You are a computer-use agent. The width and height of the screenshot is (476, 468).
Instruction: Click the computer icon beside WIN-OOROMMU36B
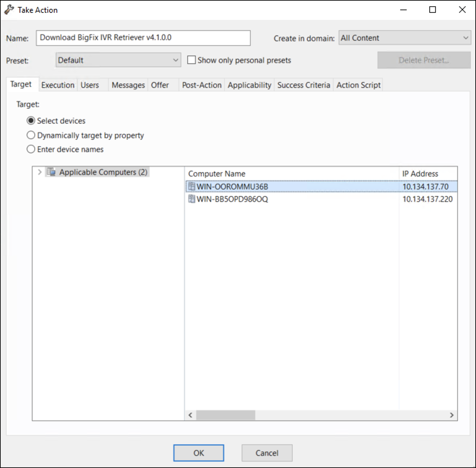(192, 186)
